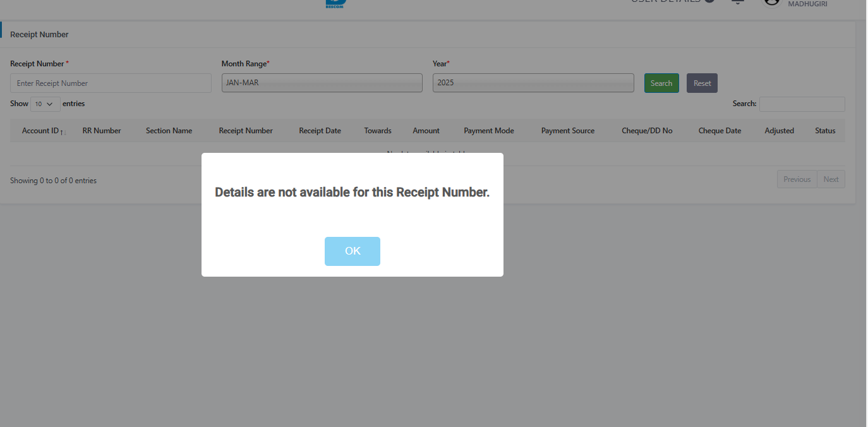Screen dimensions: 868x427
Task: Sort table by Cheque Date header
Action: click(x=720, y=131)
